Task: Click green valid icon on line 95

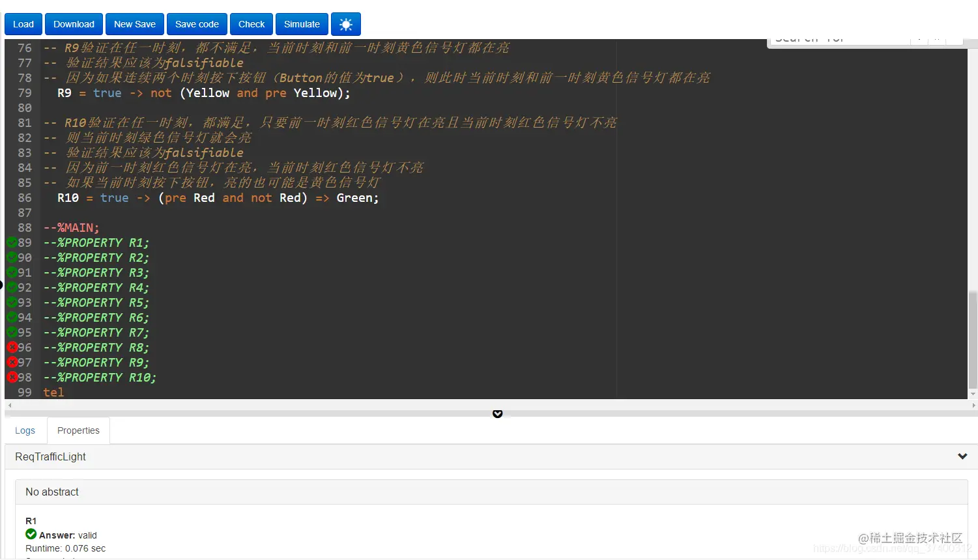Action: (x=12, y=332)
